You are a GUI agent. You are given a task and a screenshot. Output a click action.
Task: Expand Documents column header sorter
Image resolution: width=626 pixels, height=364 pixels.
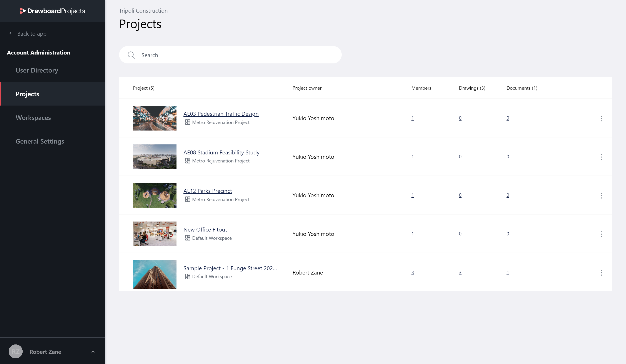pos(522,88)
